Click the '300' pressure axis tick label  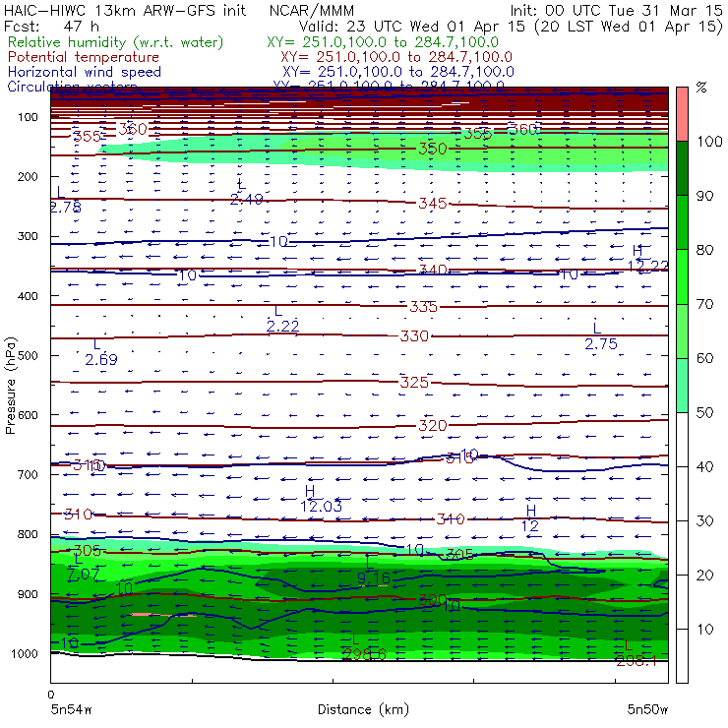[28, 236]
